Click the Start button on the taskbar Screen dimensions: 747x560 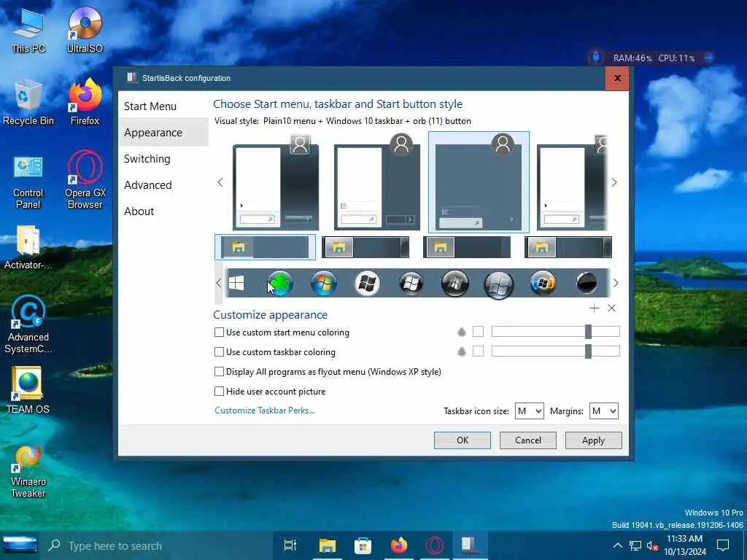(20, 545)
